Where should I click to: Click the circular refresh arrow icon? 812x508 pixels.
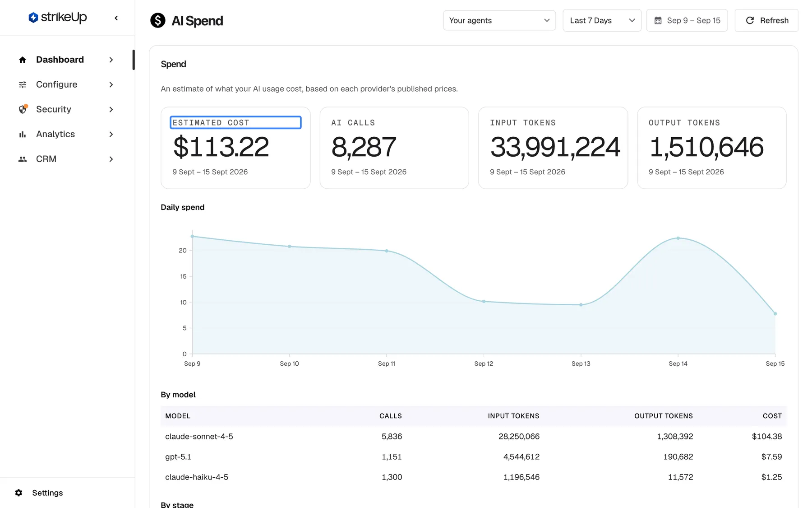click(x=750, y=20)
